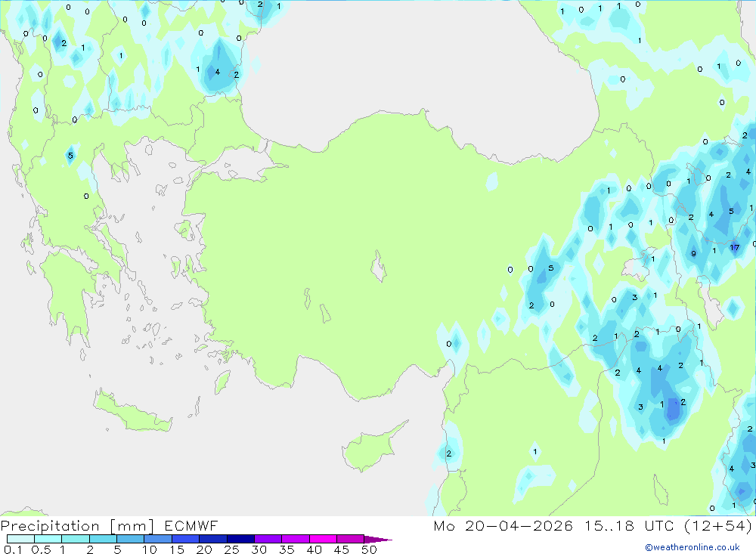Screen dimensions: 756x554
Task: Click the '0.1' legend scale label
Action: (x=13, y=549)
